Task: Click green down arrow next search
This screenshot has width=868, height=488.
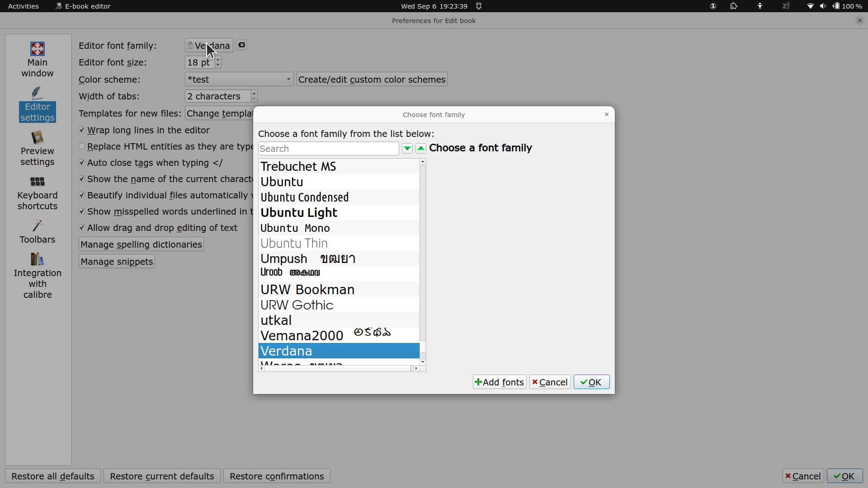Action: (407, 149)
